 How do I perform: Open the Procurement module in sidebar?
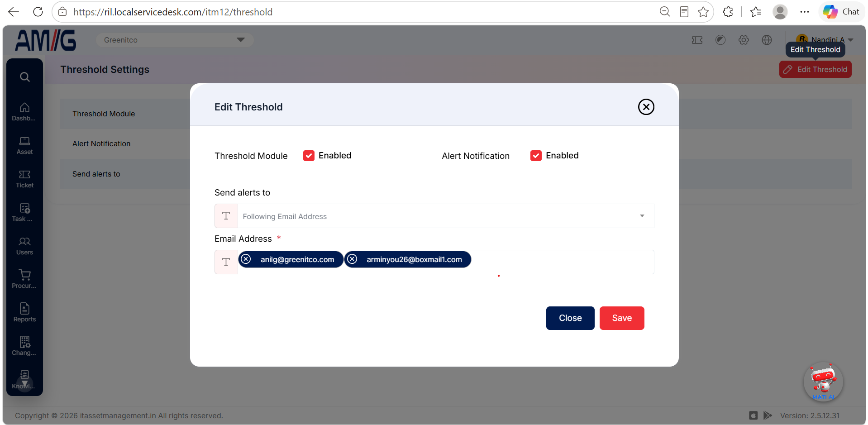click(x=24, y=279)
